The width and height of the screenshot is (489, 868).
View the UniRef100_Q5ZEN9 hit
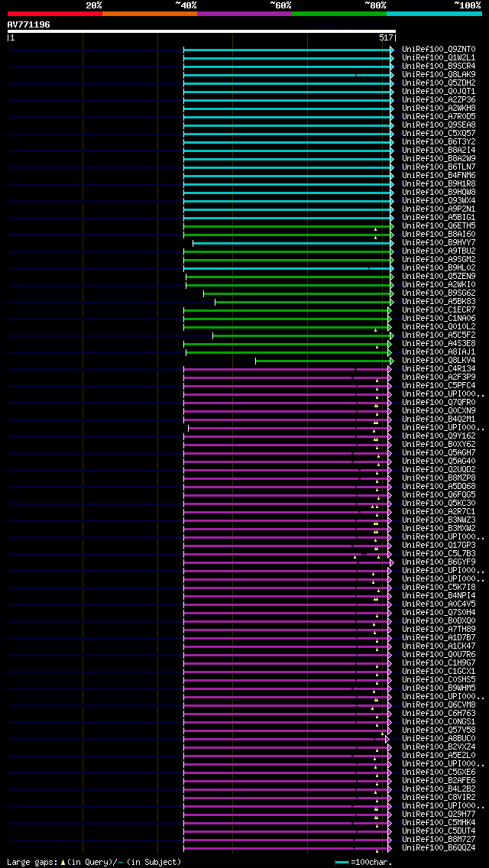tap(439, 277)
